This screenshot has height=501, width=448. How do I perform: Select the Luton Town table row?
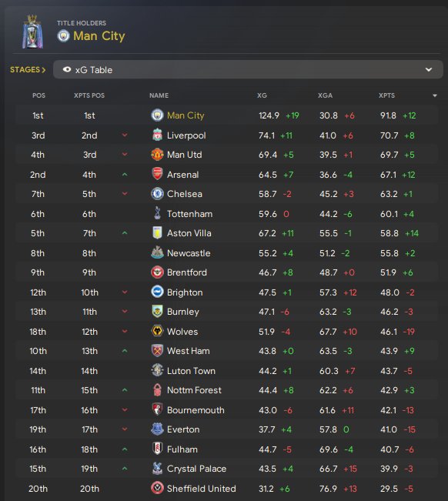click(x=226, y=371)
